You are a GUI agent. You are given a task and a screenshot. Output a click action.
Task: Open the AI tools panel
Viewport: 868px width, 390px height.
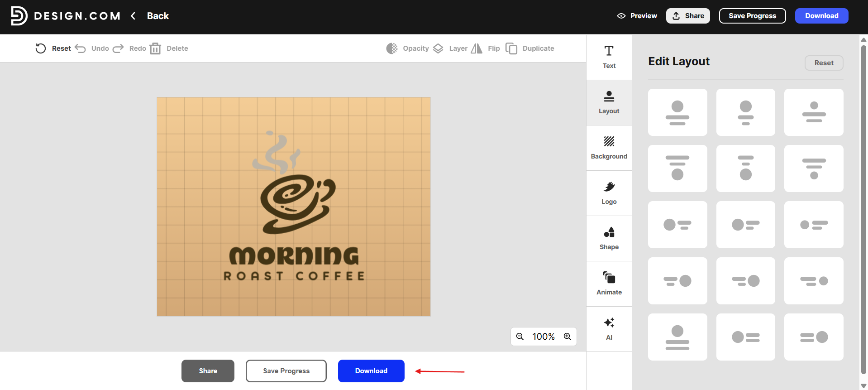[x=609, y=329]
